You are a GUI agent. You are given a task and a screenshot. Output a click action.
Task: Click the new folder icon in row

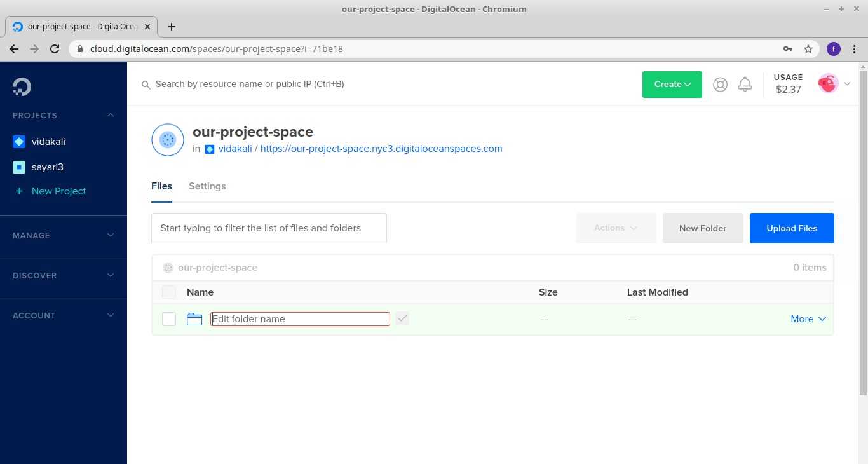click(194, 319)
